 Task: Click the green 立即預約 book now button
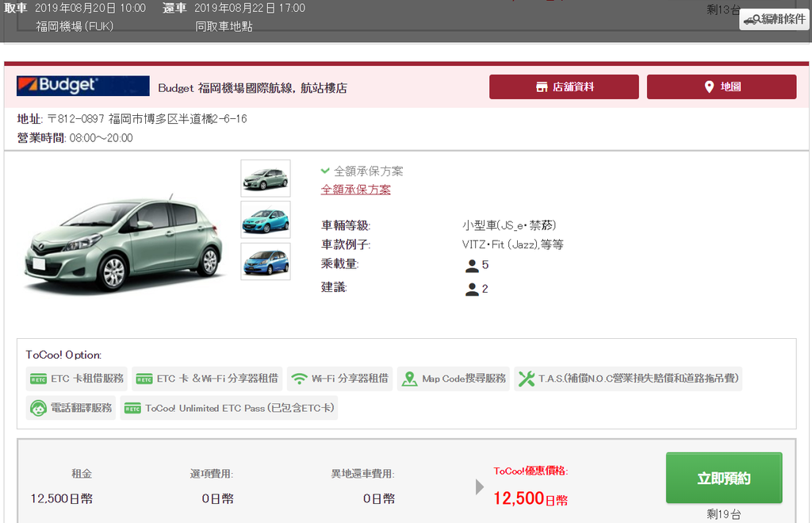[x=724, y=478]
